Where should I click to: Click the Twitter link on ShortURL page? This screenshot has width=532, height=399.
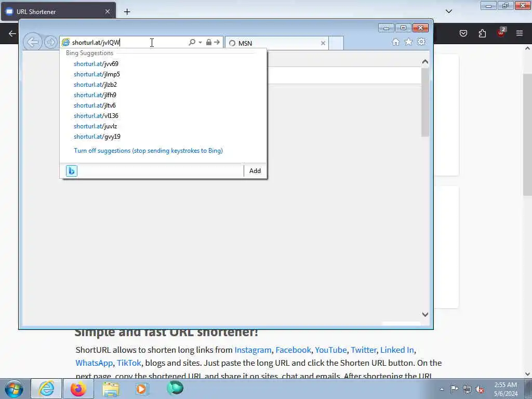click(x=363, y=350)
